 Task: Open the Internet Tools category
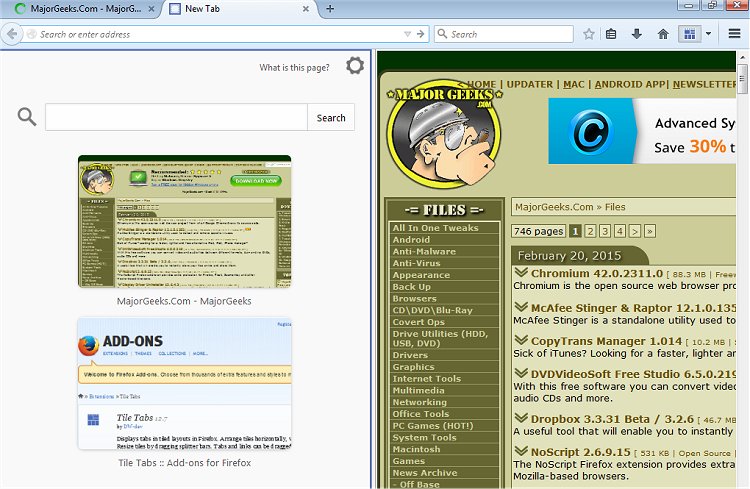[445, 378]
